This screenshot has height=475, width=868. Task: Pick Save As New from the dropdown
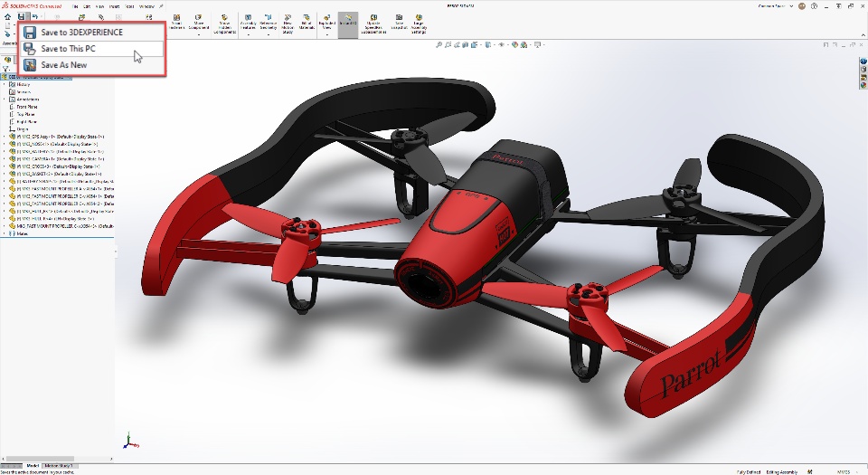click(92, 65)
